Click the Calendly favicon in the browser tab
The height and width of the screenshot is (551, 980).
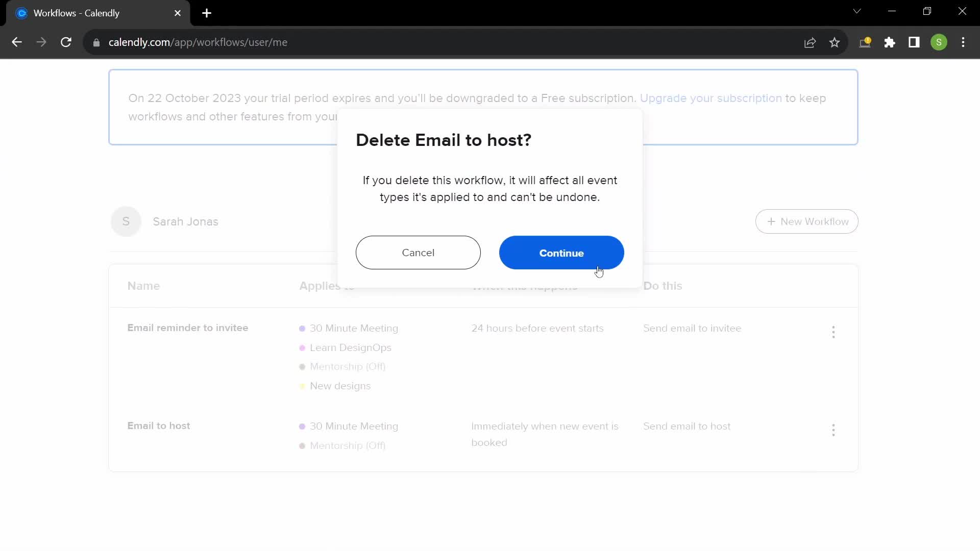[x=21, y=13]
